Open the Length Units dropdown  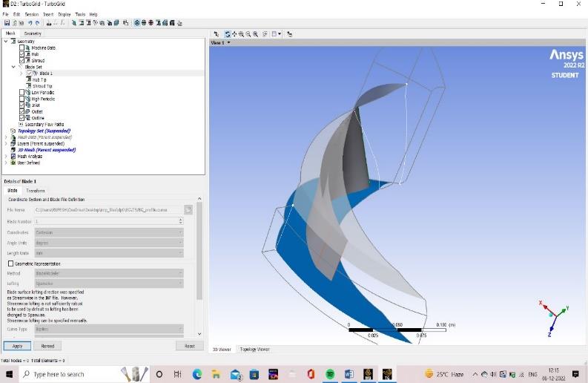[109, 253]
